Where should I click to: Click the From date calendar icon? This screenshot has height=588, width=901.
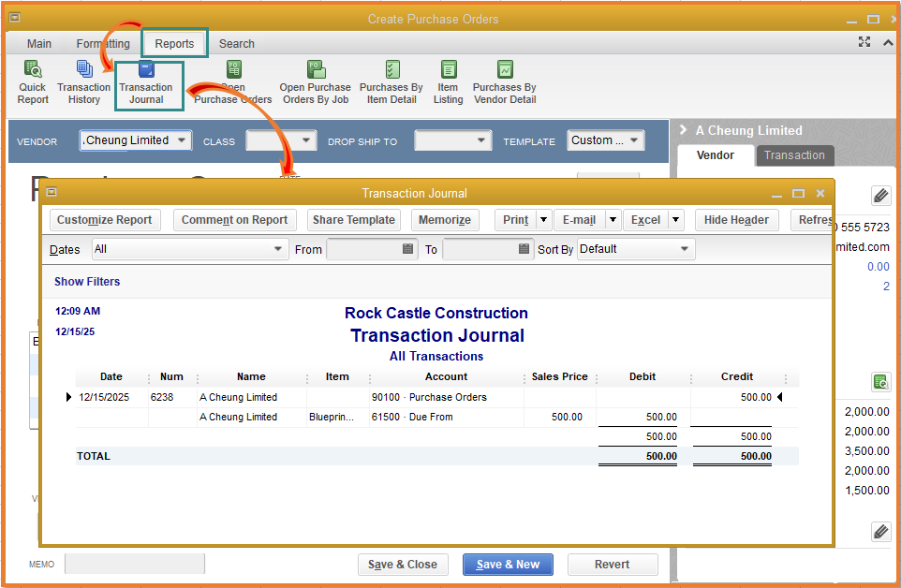click(407, 249)
